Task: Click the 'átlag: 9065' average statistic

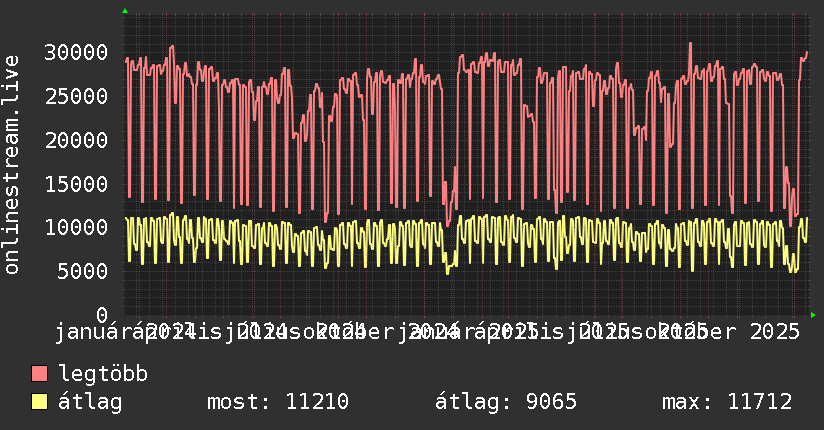Action: tap(506, 402)
